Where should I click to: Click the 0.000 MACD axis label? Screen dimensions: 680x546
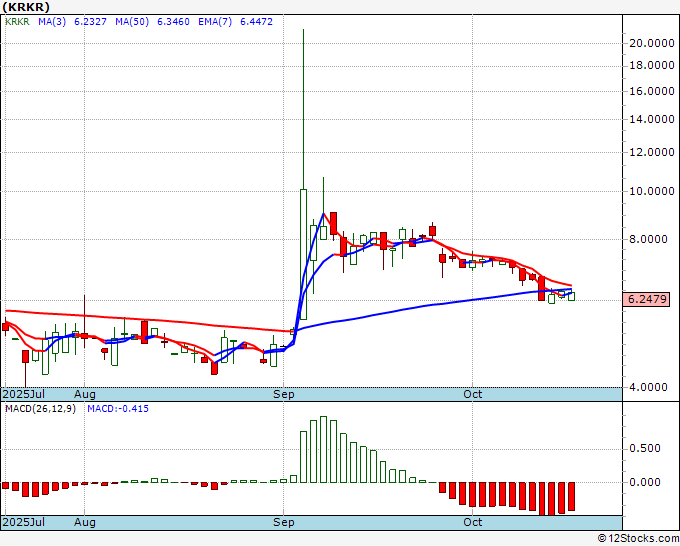645,482
